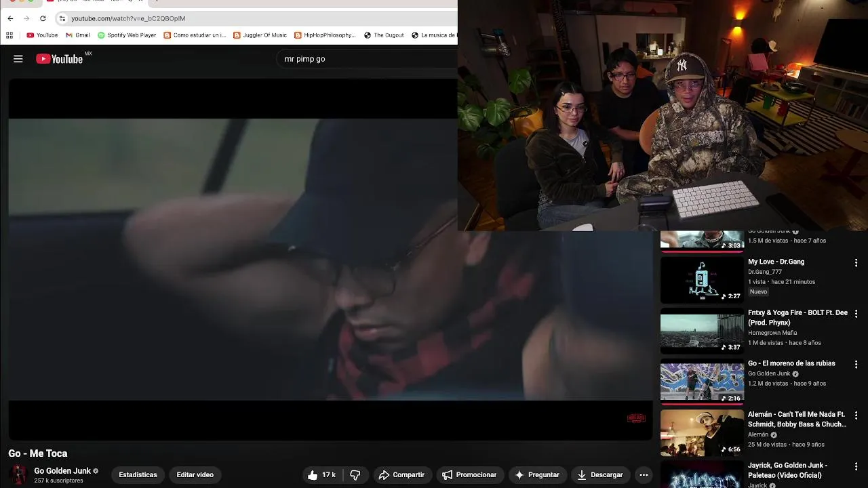Open 'My Love - Dr.Gang' title
Image resolution: width=868 pixels, height=488 pixels.
point(776,262)
